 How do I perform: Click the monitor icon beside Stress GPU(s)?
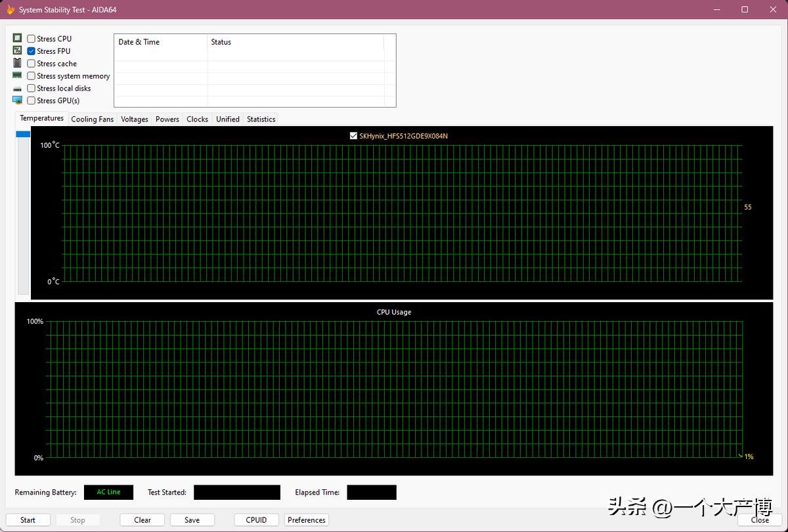pos(17,100)
